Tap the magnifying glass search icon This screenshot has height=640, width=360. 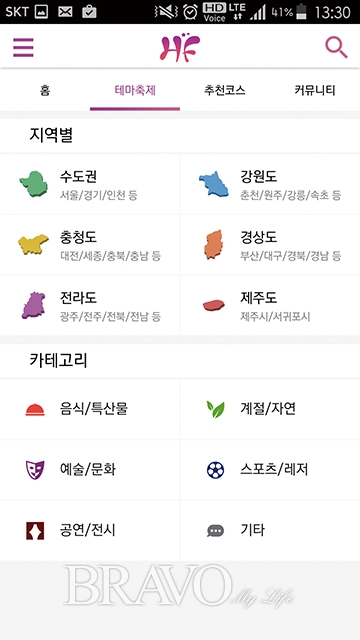click(x=336, y=47)
